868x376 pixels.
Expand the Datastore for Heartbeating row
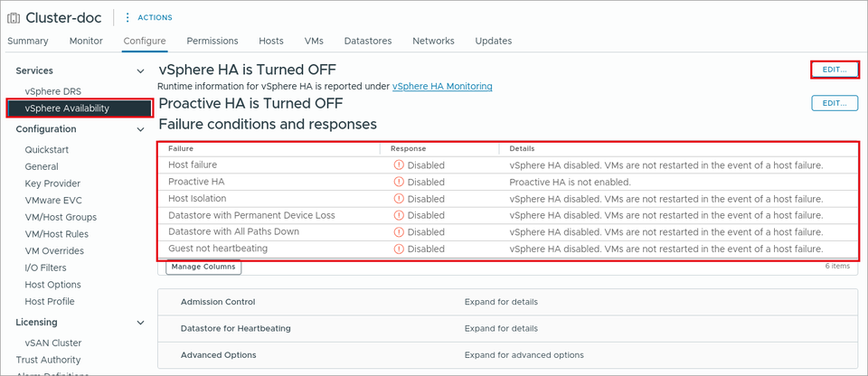(x=507, y=328)
